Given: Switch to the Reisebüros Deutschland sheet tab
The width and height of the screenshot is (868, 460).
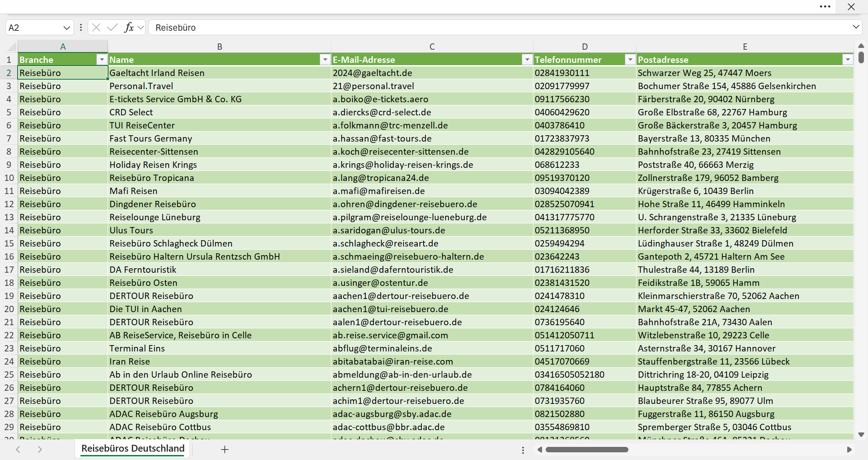Looking at the screenshot, I should (x=133, y=449).
